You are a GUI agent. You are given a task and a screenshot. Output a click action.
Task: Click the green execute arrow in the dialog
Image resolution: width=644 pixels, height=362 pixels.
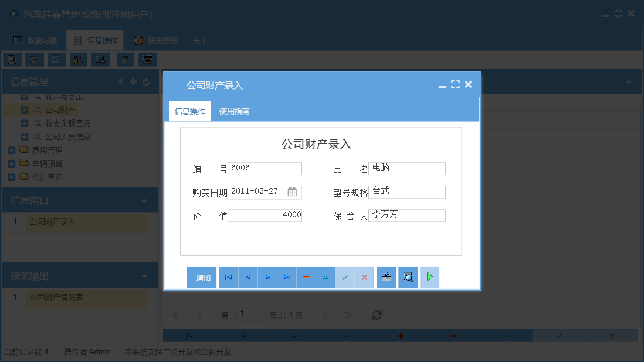coord(429,276)
